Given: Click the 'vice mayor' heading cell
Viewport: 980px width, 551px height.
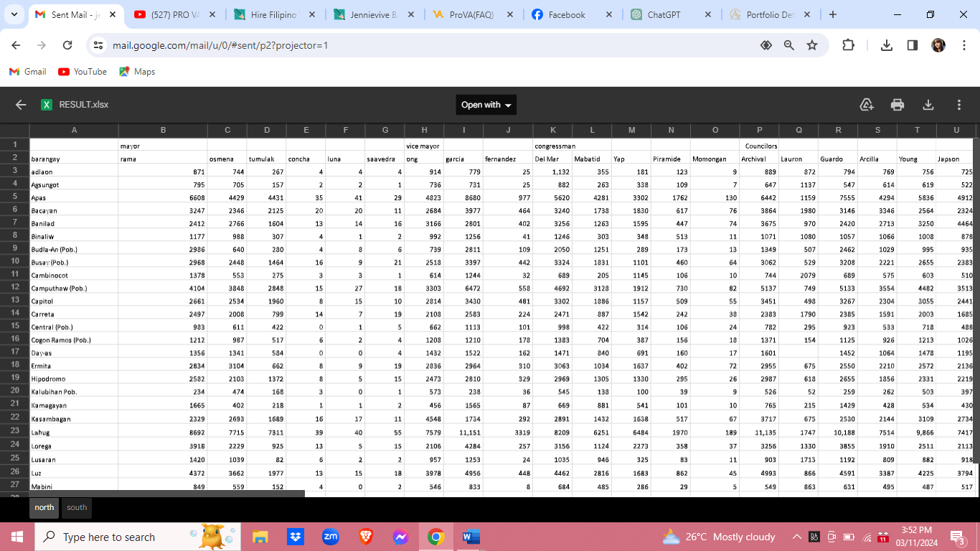Looking at the screenshot, I should click(423, 146).
